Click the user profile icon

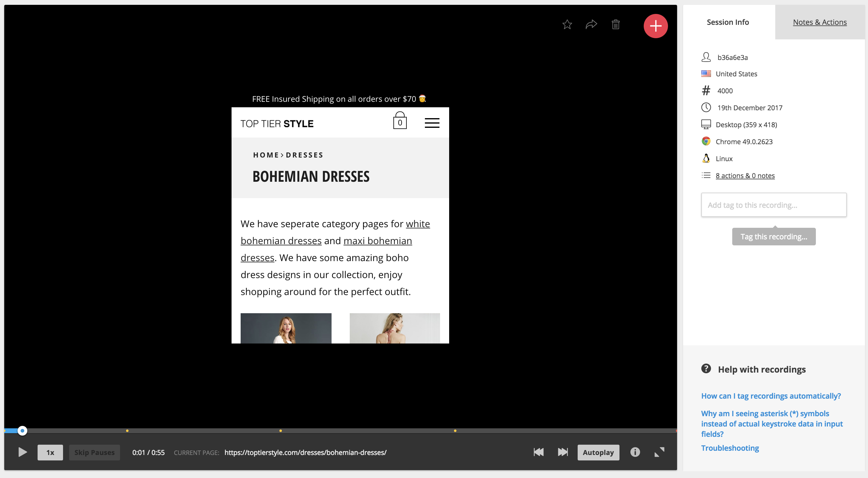pos(706,57)
